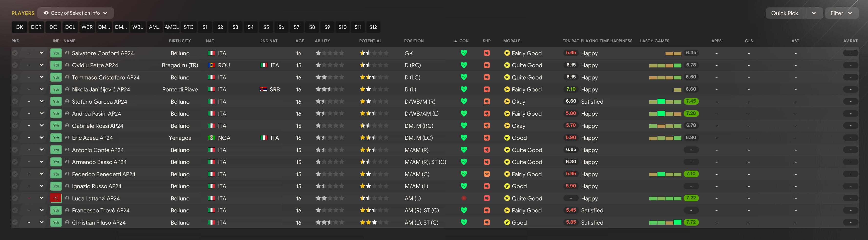
Task: Click Ovidiu Petre's Yth status badge
Action: 56,65
